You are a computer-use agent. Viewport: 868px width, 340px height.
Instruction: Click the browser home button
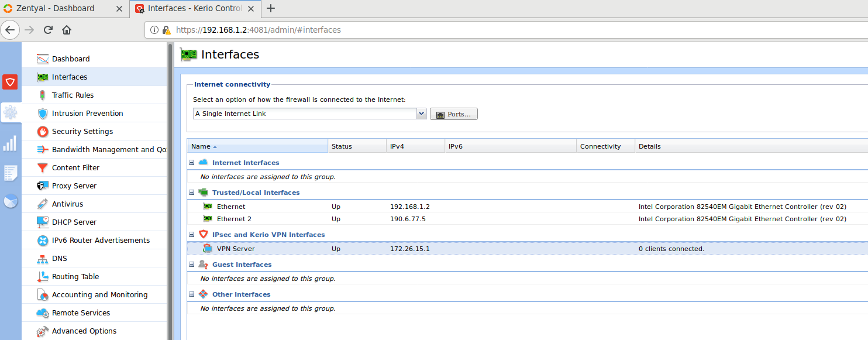(x=67, y=30)
